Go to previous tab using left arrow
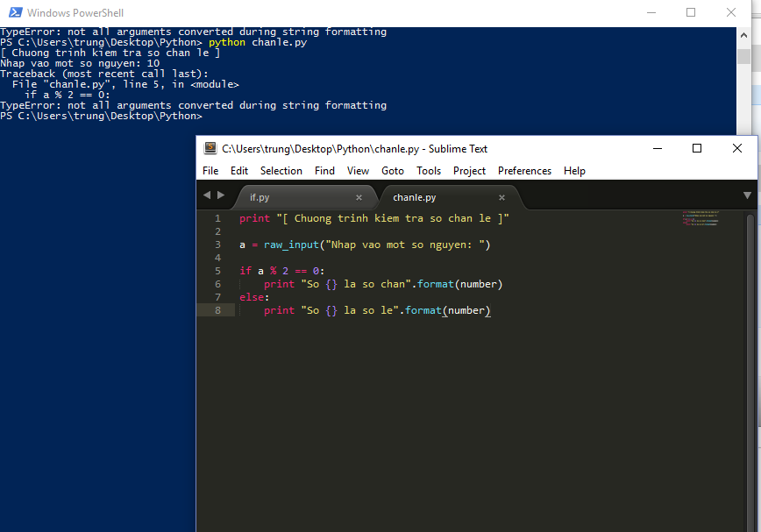Viewport: 761px width, 532px height. 207,195
